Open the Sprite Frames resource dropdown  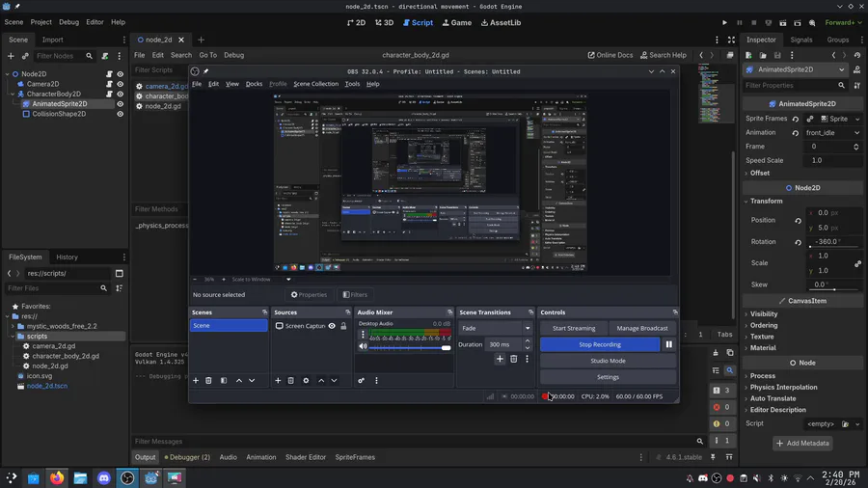tap(857, 119)
